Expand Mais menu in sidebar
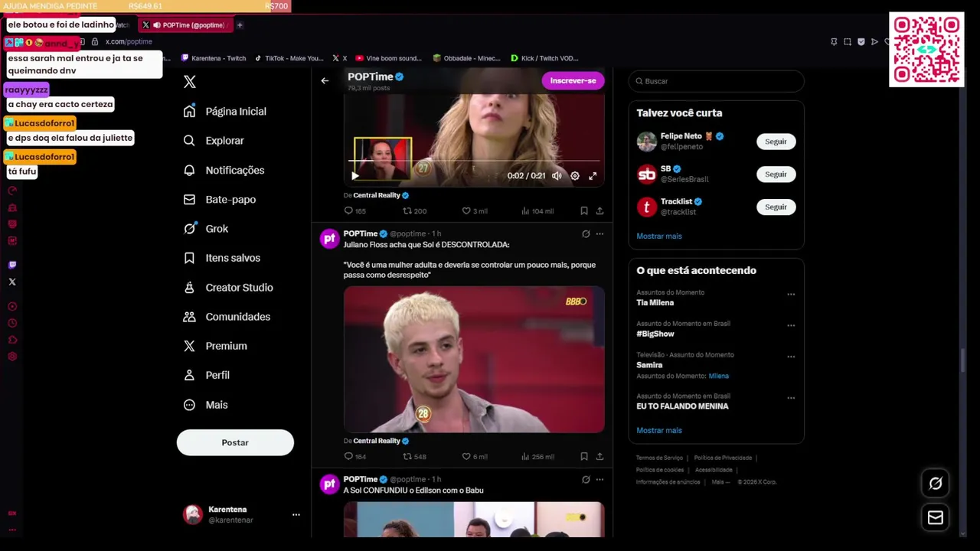980x551 pixels. pyautogui.click(x=205, y=405)
